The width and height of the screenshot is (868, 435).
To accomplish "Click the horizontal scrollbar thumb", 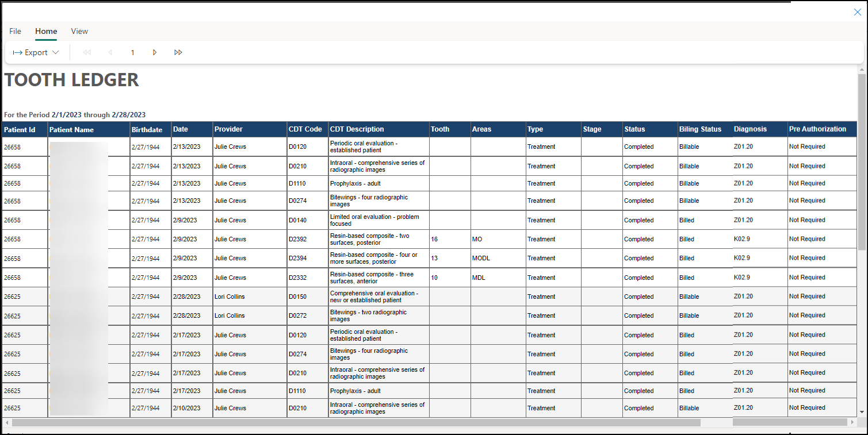I will 356,422.
